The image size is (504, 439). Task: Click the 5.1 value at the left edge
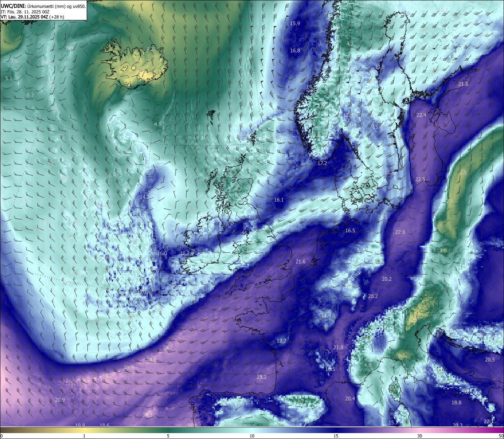9,79
